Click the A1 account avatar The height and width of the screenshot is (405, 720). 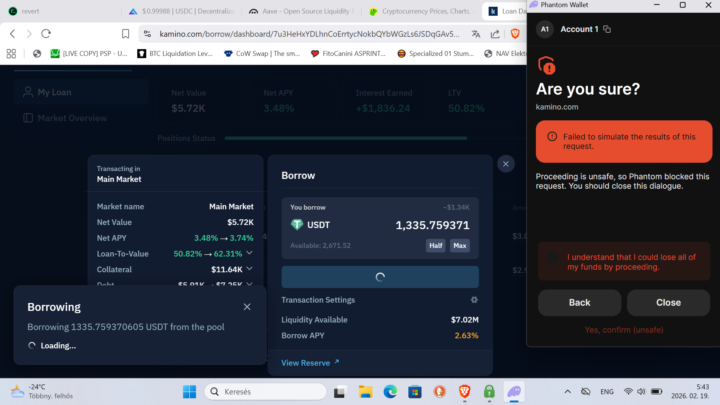(x=545, y=29)
